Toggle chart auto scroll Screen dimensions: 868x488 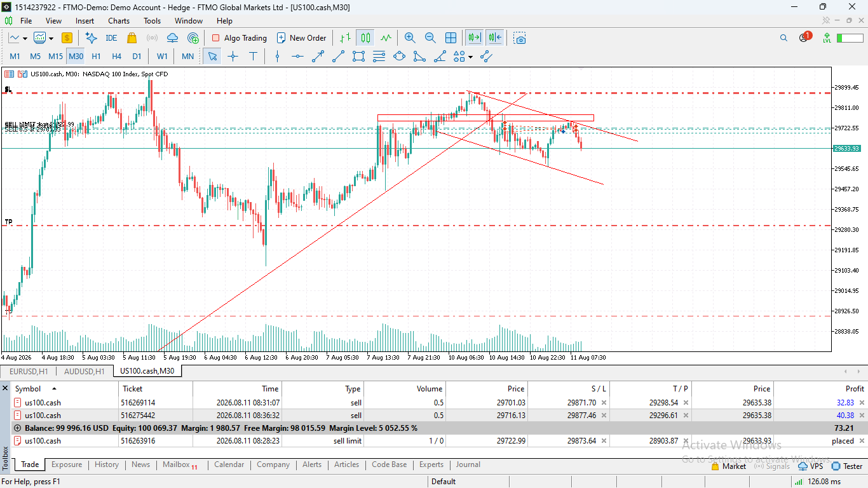(474, 38)
